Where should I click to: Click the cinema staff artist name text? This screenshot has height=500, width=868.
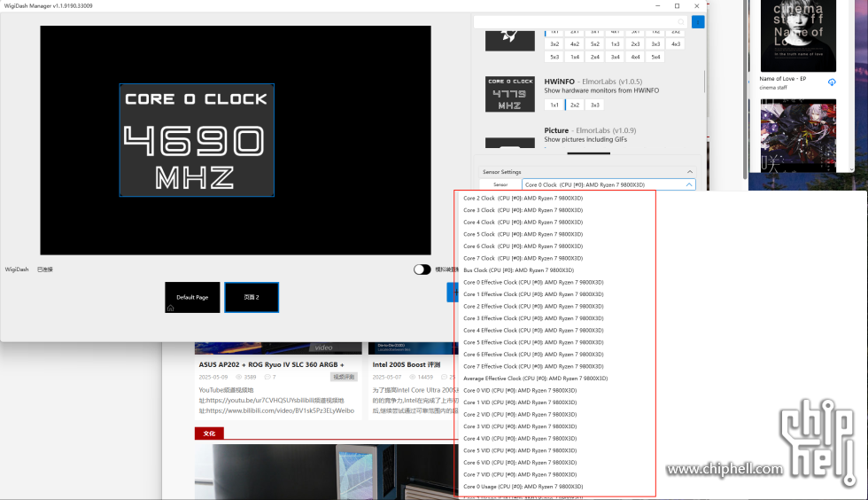coord(772,88)
